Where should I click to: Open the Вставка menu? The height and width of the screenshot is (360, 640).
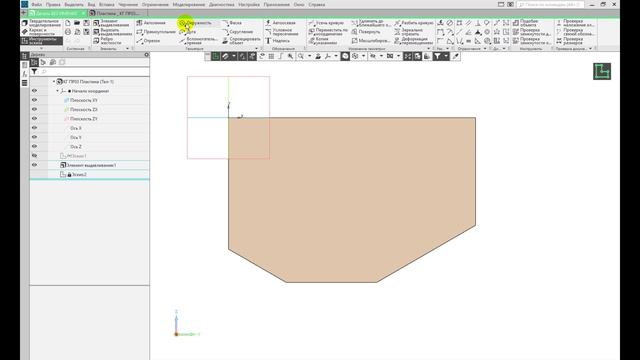coord(107,4)
